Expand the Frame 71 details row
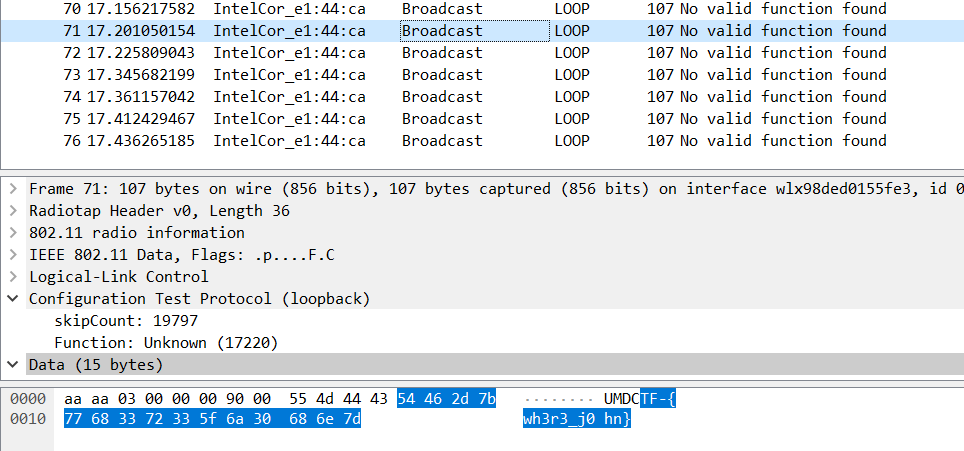Viewport: 964px width, 451px height. (12, 189)
